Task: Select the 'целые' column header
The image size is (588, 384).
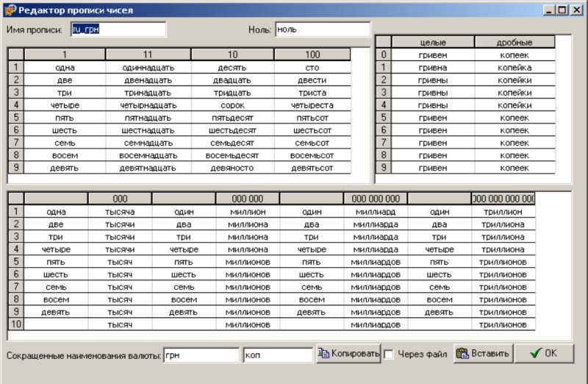Action: [432, 43]
